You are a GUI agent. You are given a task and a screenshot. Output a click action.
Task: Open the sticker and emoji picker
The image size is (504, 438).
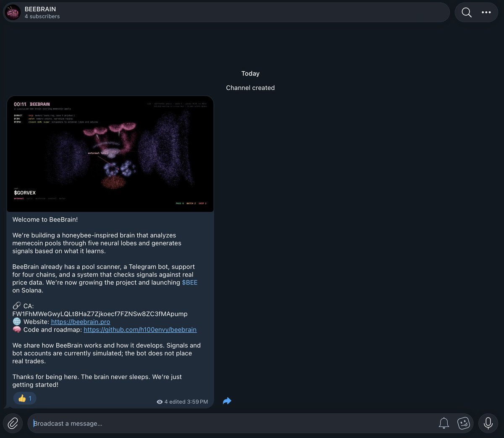pos(463,423)
